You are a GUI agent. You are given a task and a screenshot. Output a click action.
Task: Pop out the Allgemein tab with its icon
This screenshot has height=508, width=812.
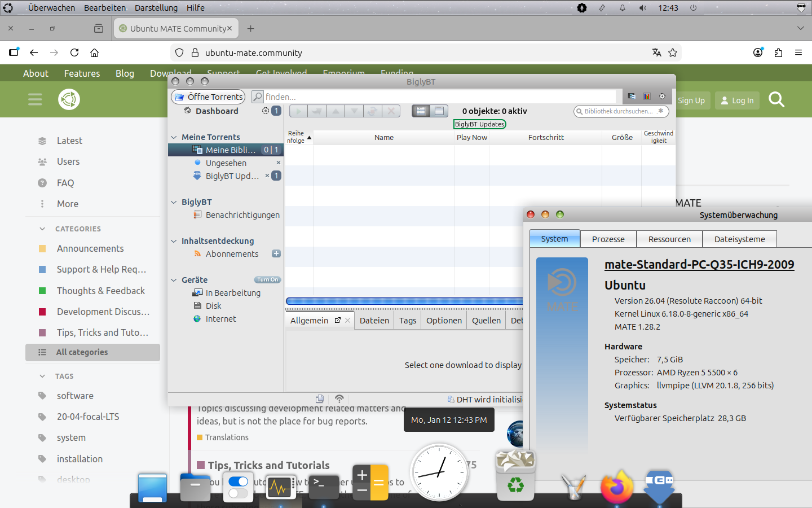click(x=338, y=320)
